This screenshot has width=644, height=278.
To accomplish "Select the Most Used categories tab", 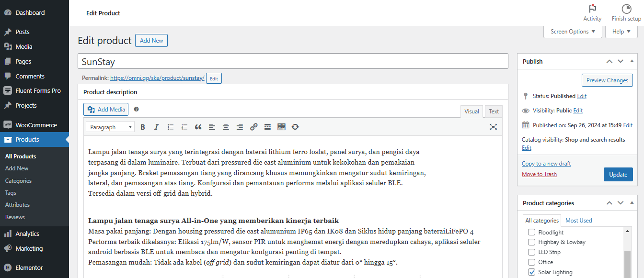I will tap(578, 220).
